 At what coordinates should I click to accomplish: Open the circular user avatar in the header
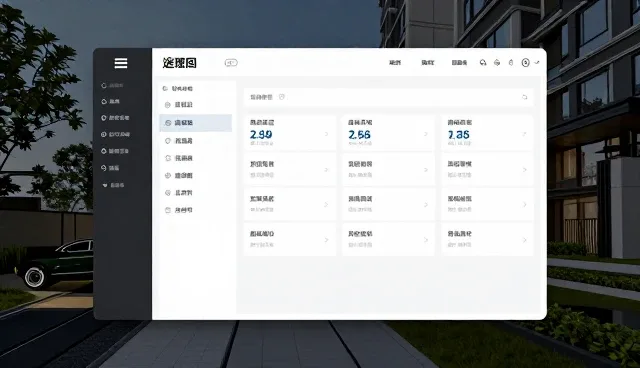(525, 63)
